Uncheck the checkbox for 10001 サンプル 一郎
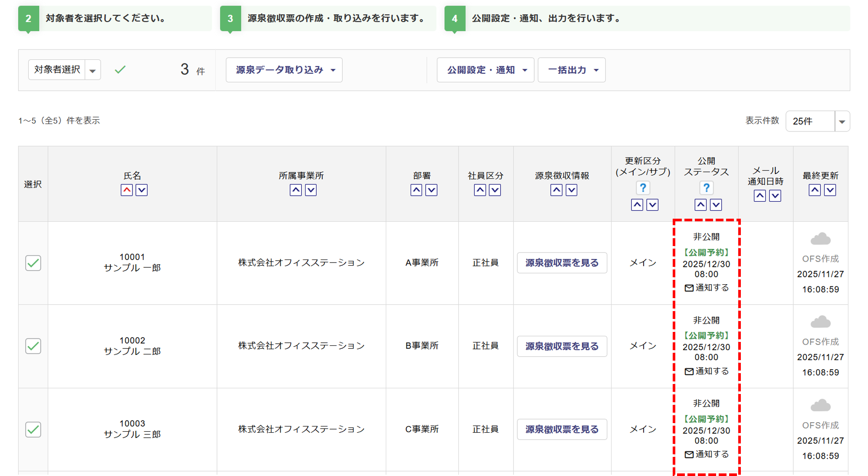 pyautogui.click(x=33, y=263)
